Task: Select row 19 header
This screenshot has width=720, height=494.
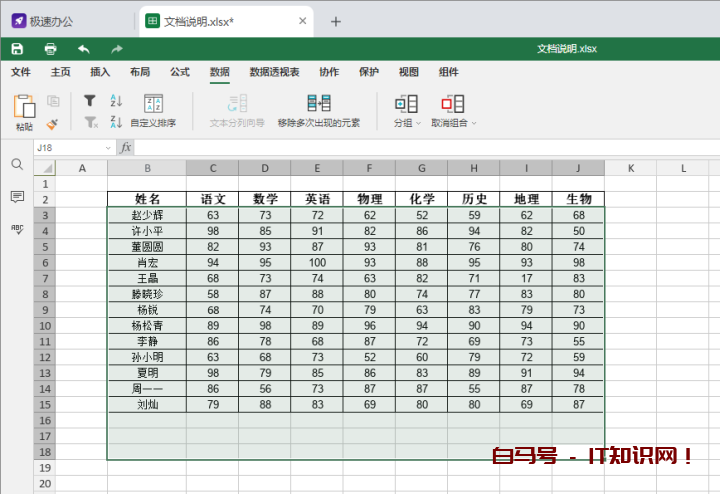Action: tap(45, 468)
